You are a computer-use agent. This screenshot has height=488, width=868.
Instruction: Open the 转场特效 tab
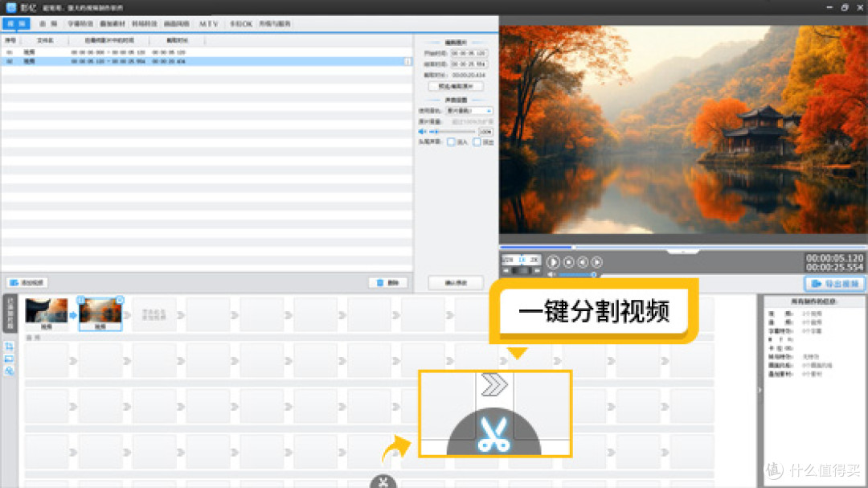(x=145, y=24)
